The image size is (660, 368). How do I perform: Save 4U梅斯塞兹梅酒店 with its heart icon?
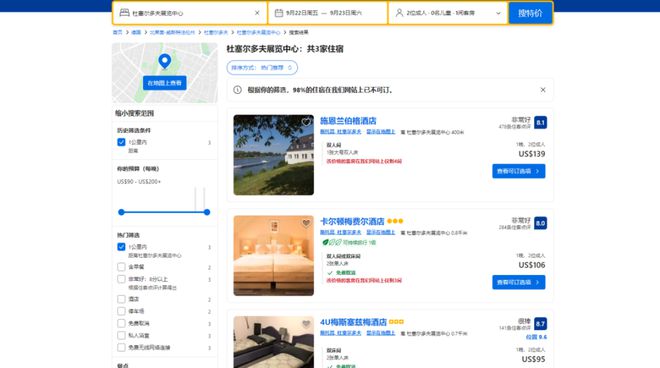point(306,324)
